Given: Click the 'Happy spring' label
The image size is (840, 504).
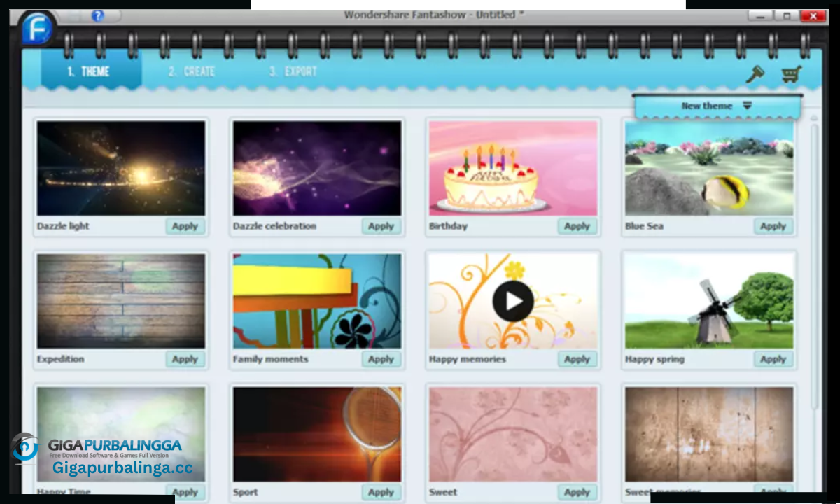Looking at the screenshot, I should click(x=654, y=359).
